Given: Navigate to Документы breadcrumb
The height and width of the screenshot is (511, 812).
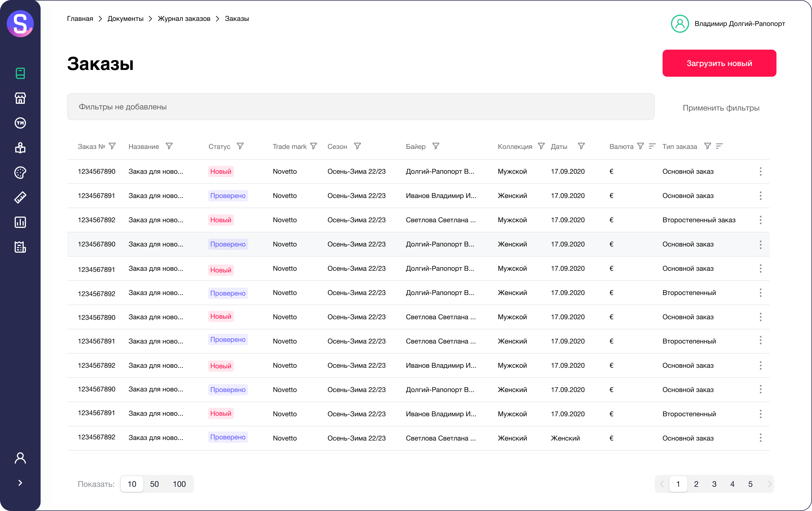Looking at the screenshot, I should [125, 19].
